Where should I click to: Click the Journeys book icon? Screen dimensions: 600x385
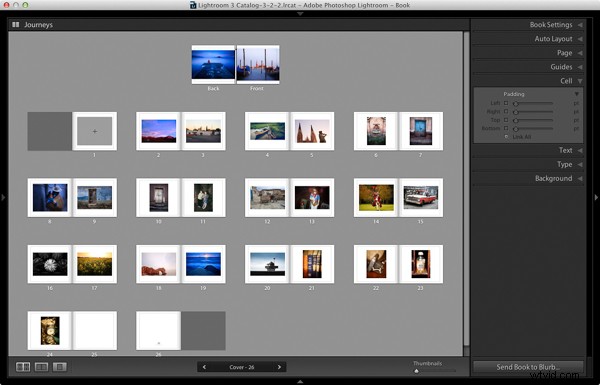click(16, 24)
